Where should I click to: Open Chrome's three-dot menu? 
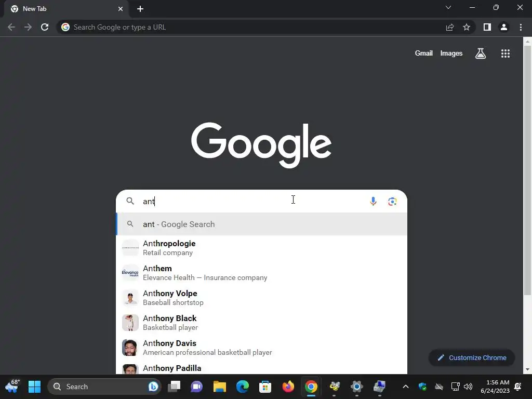coord(521,27)
